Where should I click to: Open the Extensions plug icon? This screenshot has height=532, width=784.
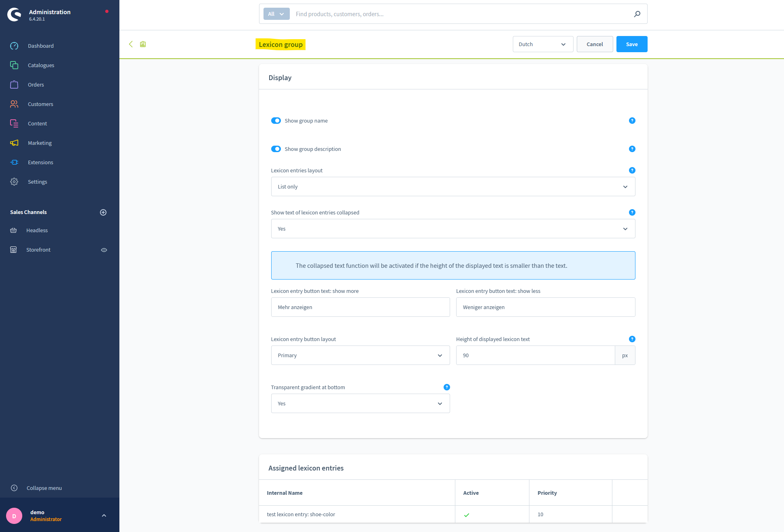coord(14,162)
